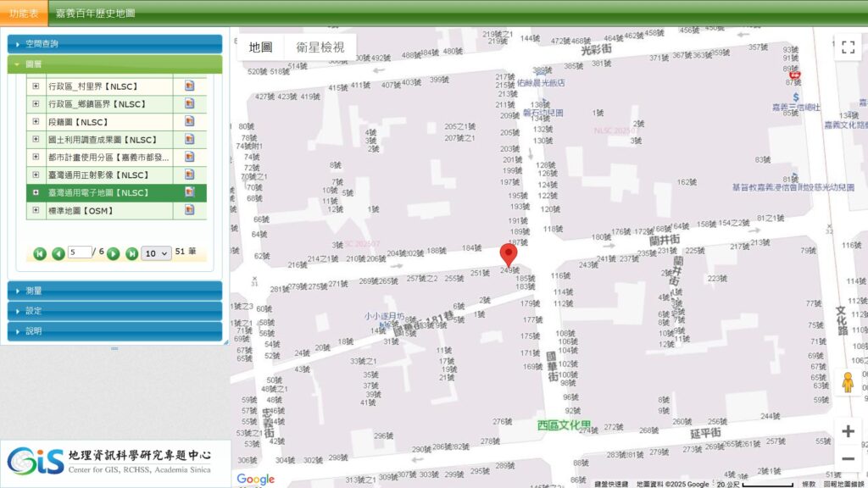Jump to last page of layer list
This screenshot has width=868, height=488.
[x=131, y=253]
